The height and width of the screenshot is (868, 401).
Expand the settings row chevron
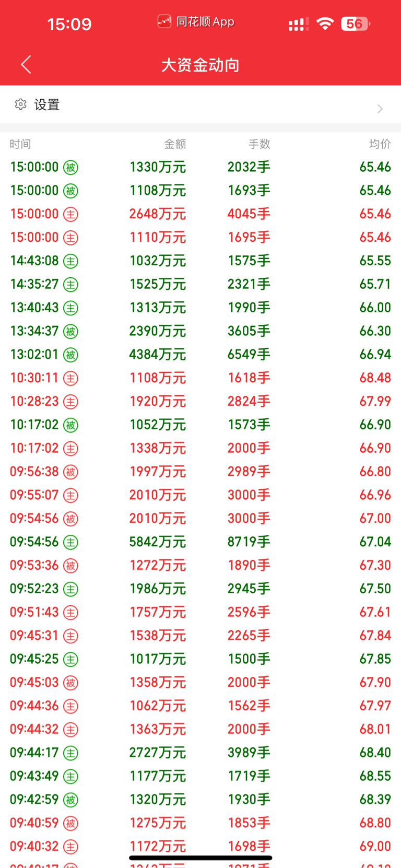pyautogui.click(x=380, y=109)
